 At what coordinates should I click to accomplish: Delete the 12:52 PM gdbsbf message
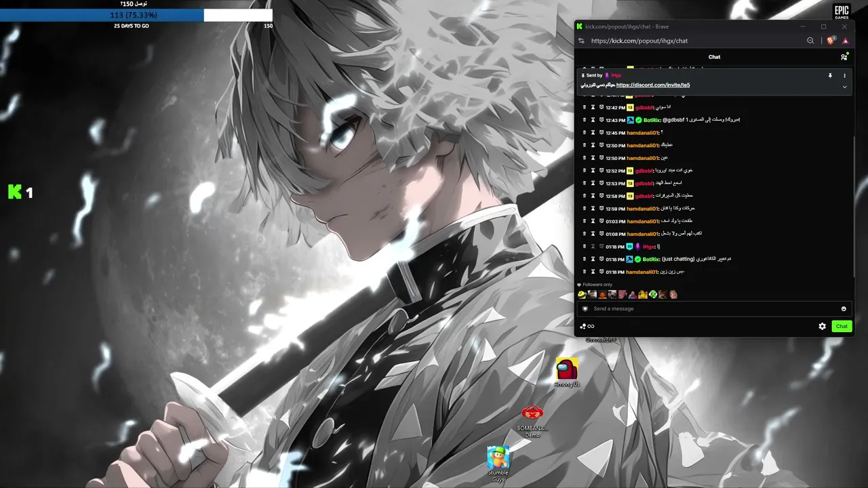tap(585, 171)
